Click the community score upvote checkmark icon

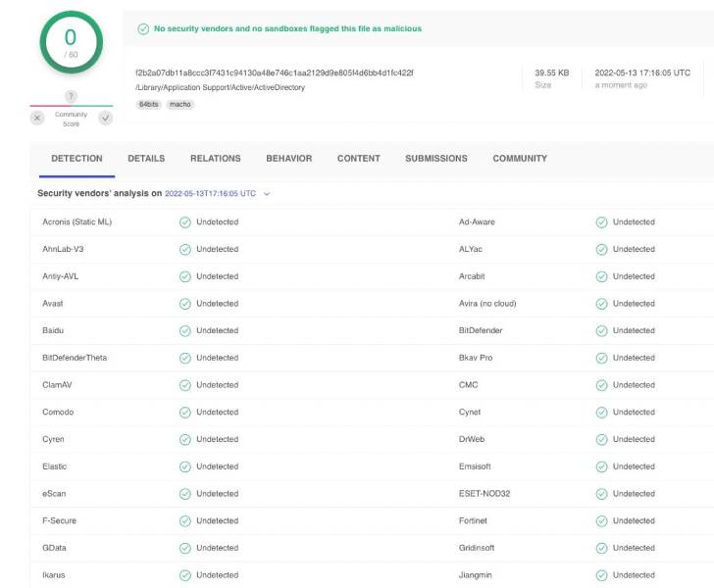(x=105, y=118)
